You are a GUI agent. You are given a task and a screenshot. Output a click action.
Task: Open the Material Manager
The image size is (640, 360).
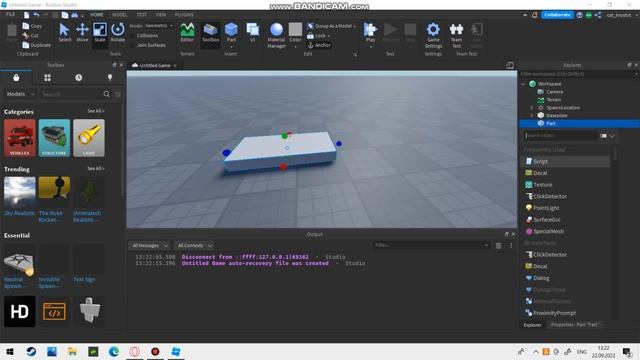[276, 35]
